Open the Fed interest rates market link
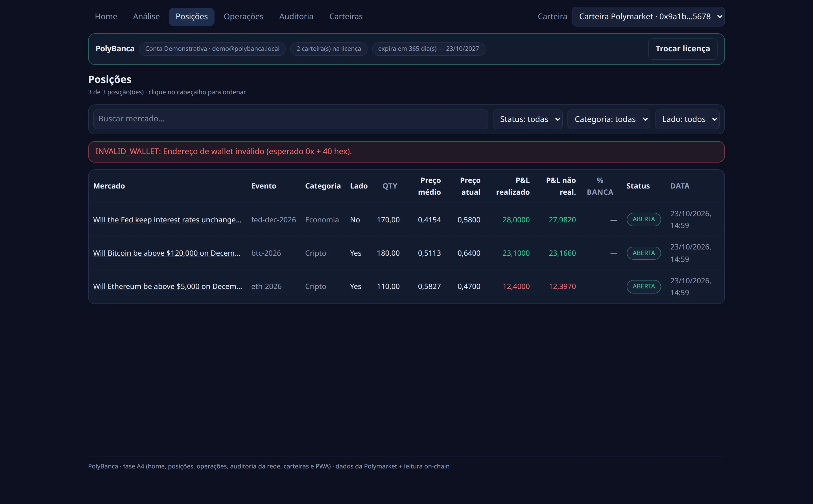 (x=167, y=220)
